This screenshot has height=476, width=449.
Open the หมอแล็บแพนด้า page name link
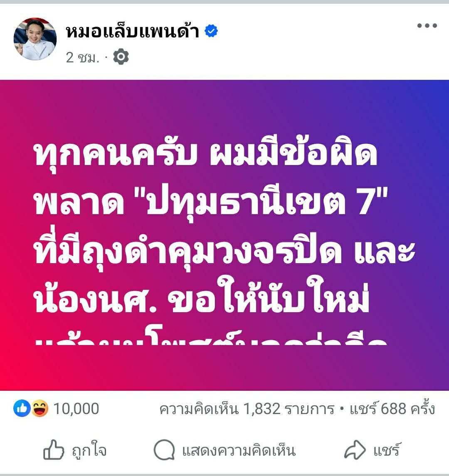(132, 31)
